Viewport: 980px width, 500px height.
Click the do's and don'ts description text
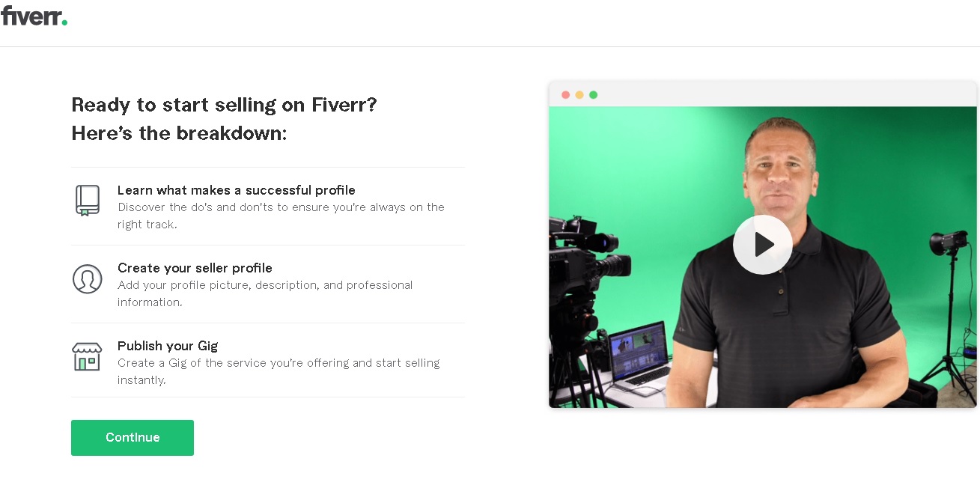pos(281,216)
